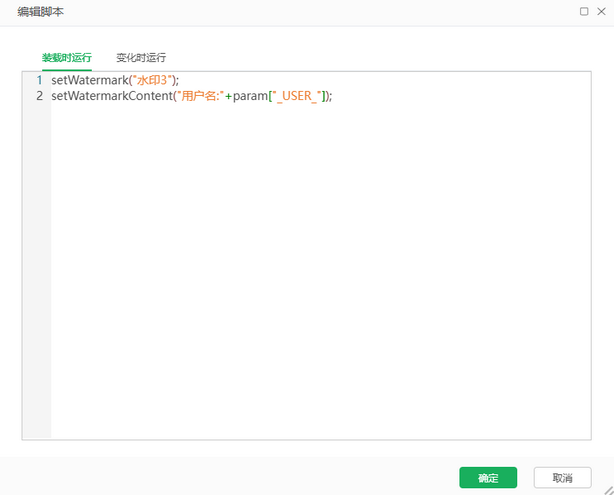Screen dimensions: 614x495
Task: Click line number 2 in gutter
Action: (39, 96)
